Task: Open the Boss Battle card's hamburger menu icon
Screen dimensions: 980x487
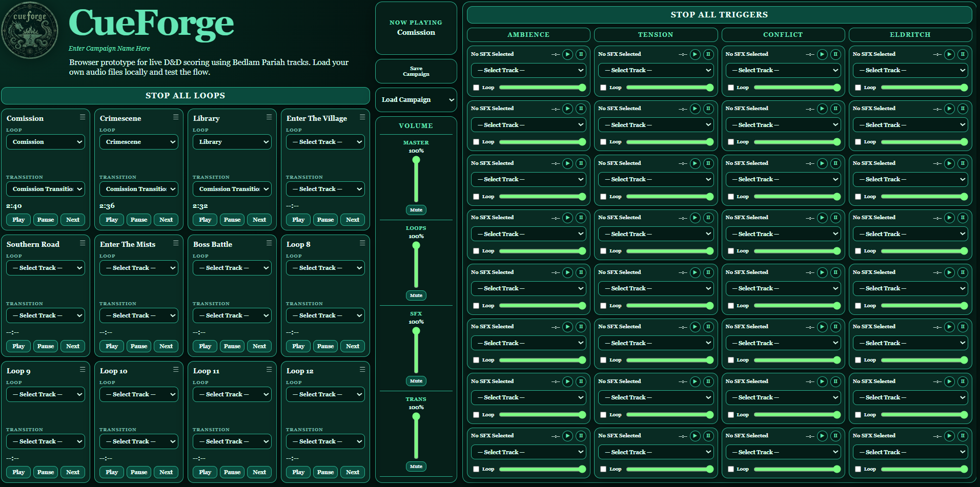Action: tap(269, 243)
